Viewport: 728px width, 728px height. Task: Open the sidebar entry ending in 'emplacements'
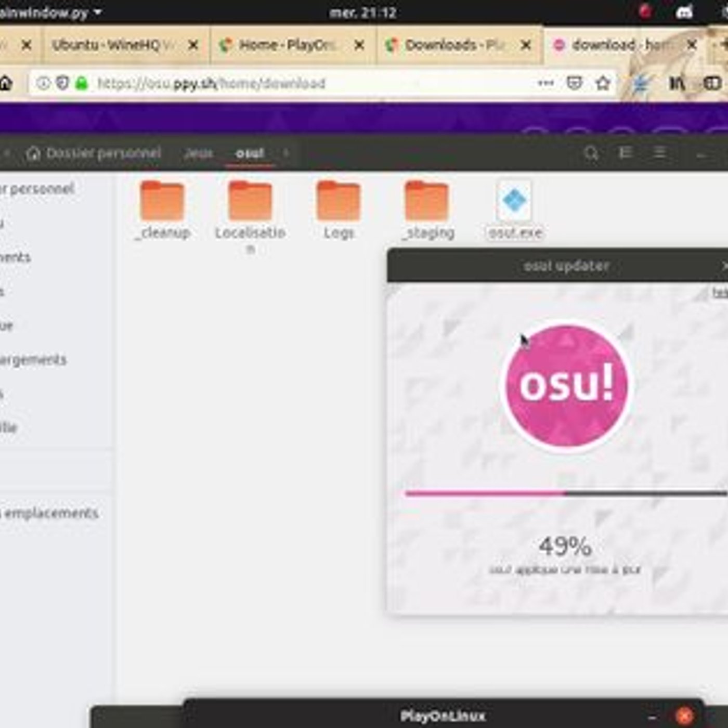[x=49, y=513]
